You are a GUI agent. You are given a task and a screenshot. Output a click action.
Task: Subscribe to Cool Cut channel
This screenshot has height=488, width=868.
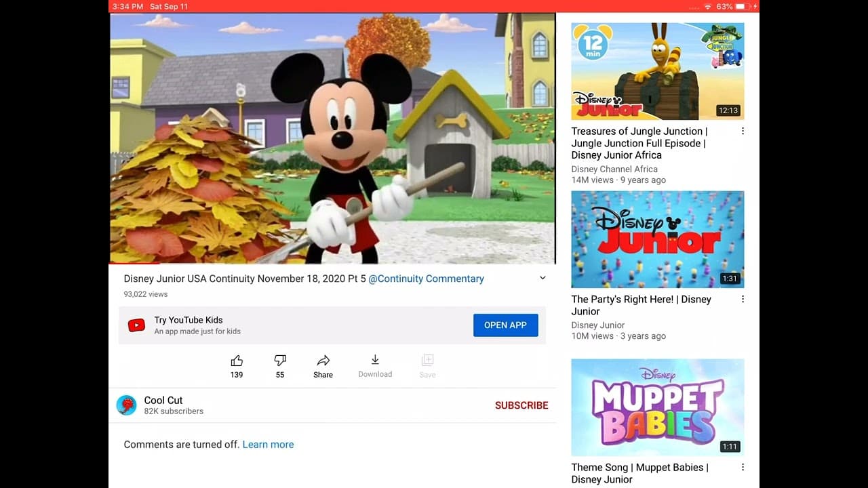click(x=521, y=405)
